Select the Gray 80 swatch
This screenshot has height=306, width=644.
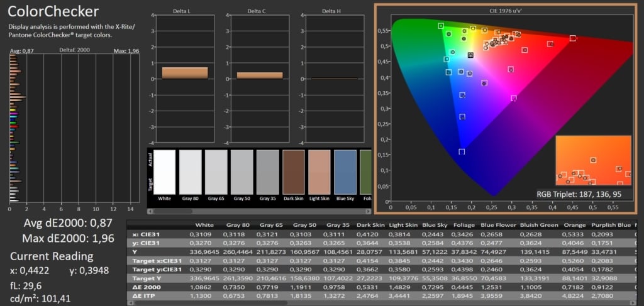pos(191,172)
